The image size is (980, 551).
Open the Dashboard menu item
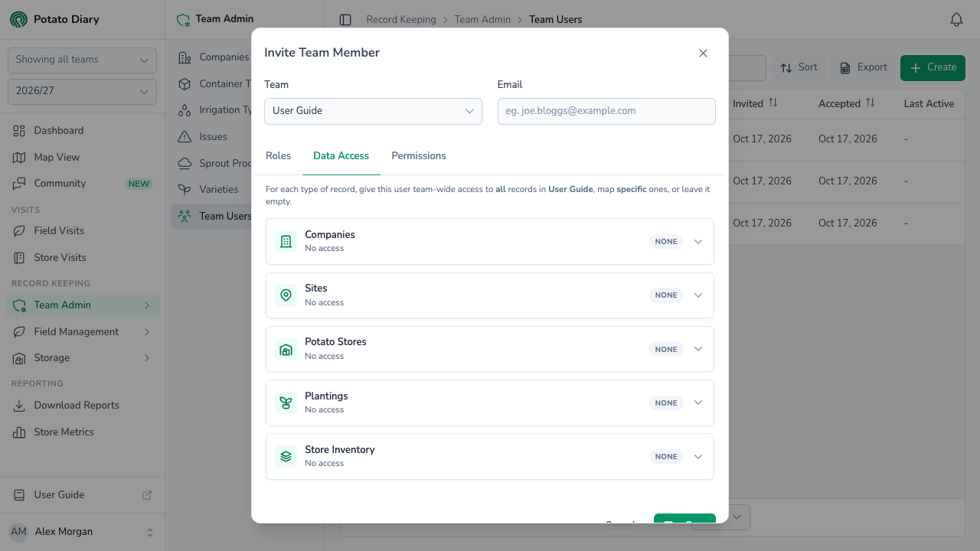point(82,131)
